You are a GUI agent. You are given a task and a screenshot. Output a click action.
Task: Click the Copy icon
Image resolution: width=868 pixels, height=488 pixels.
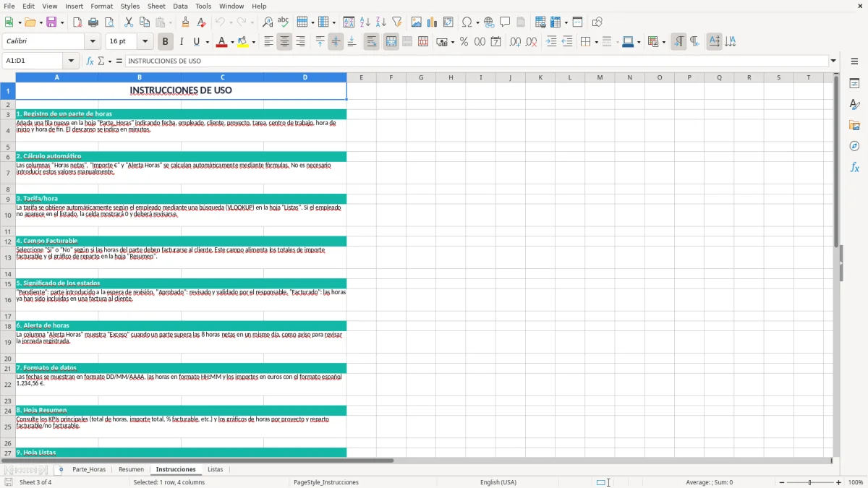pos(145,22)
